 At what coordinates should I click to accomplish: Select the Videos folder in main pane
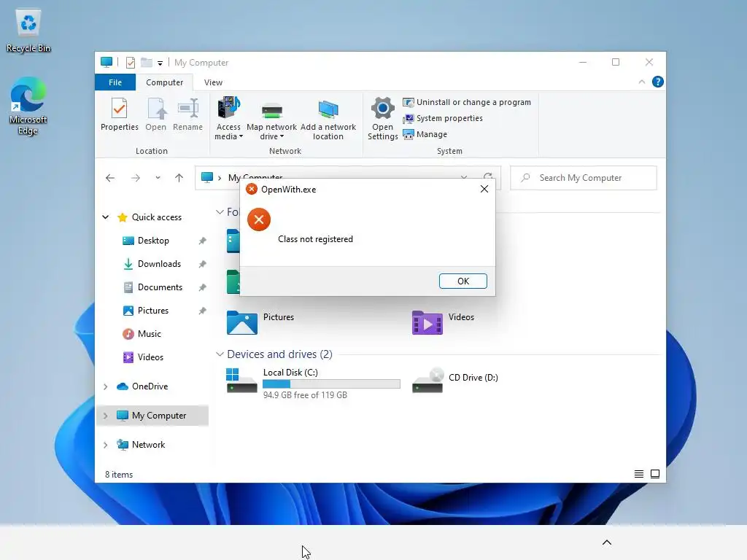click(x=443, y=322)
